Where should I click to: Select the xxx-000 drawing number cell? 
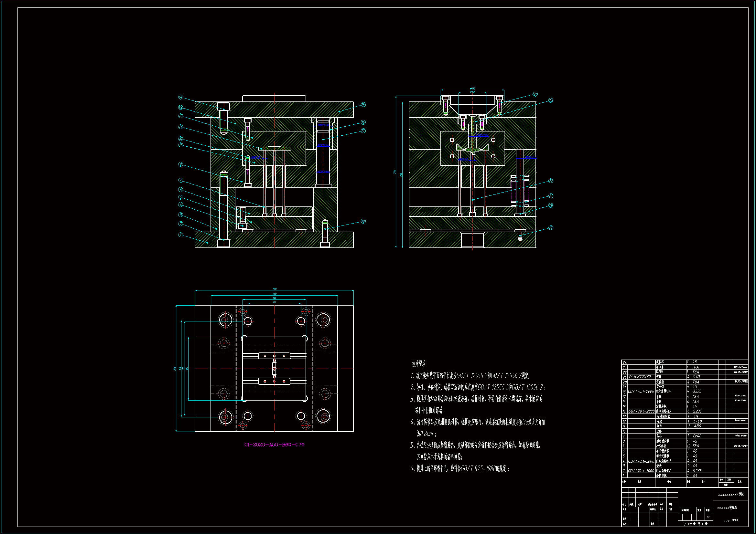tap(730, 521)
